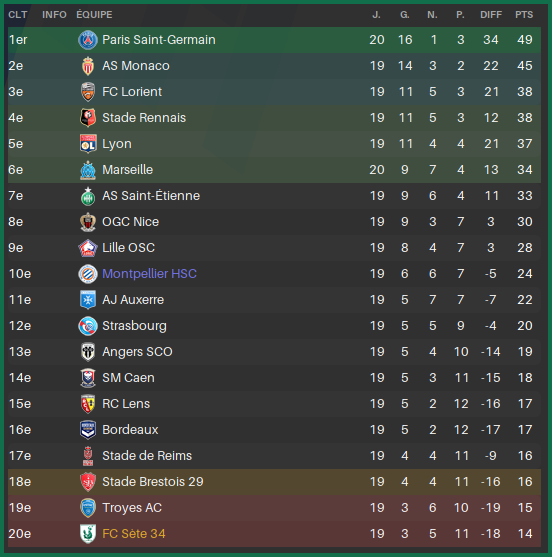Click the INFO column header
552x557 pixels.
point(54,15)
